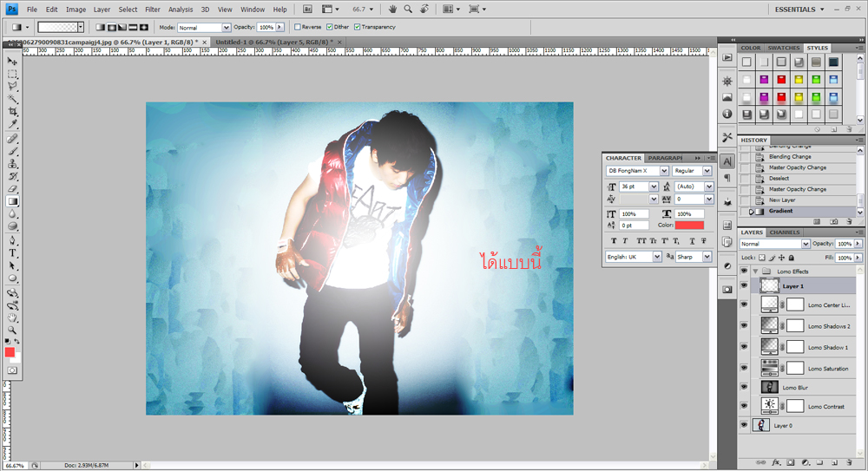Switch to the Channels tab
This screenshot has width=868, height=471.
[785, 232]
